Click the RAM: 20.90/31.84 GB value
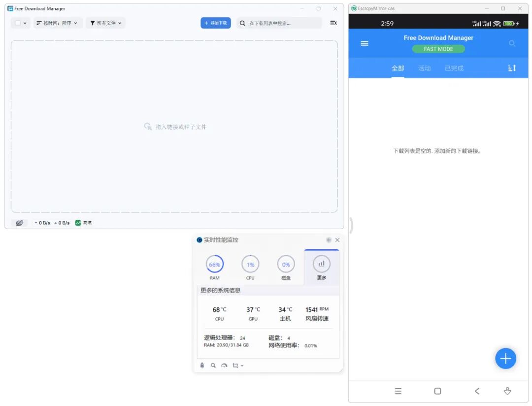The height and width of the screenshot is (406, 532). (226, 345)
